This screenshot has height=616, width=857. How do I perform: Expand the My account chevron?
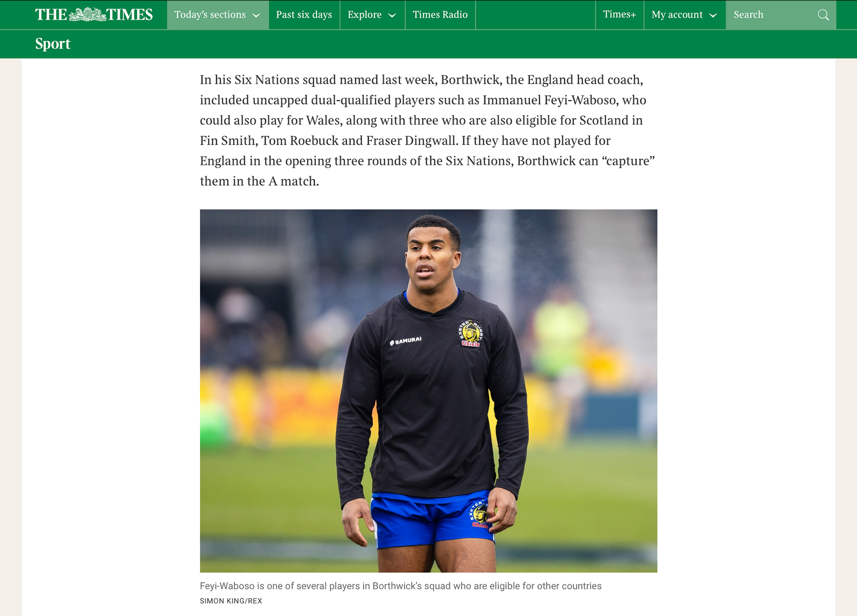[713, 16]
